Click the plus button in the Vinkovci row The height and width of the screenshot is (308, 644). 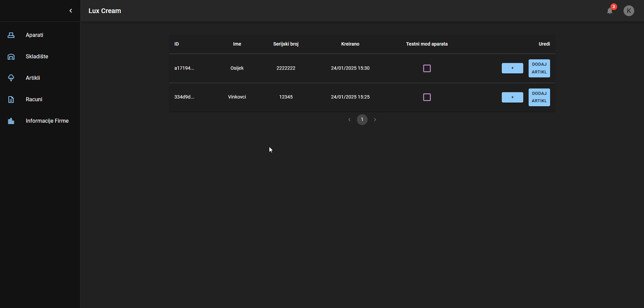tap(513, 97)
